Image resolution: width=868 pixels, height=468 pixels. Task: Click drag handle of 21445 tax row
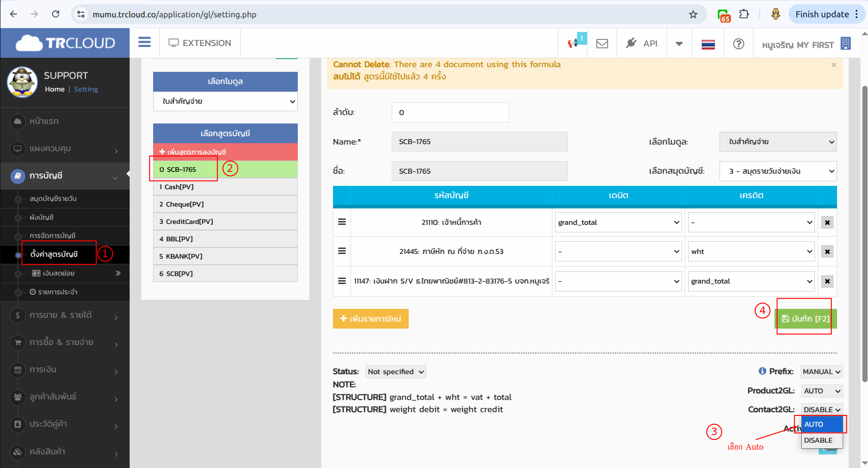342,251
